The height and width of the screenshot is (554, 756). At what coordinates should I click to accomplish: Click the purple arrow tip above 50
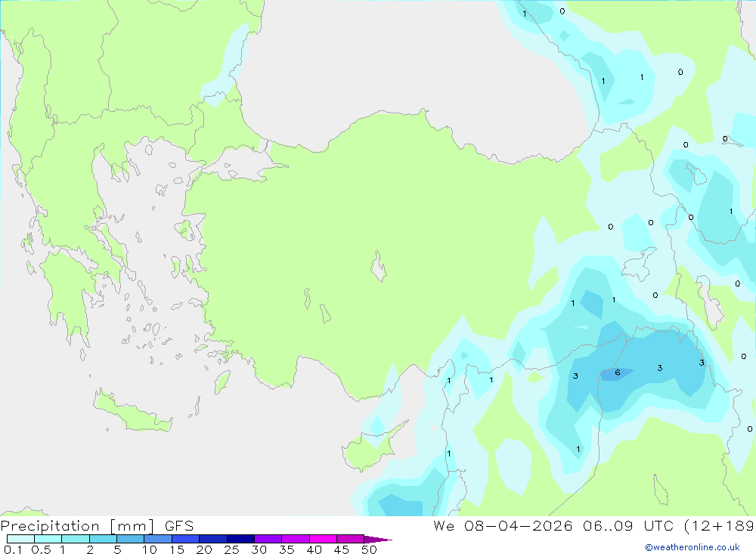[378, 540]
